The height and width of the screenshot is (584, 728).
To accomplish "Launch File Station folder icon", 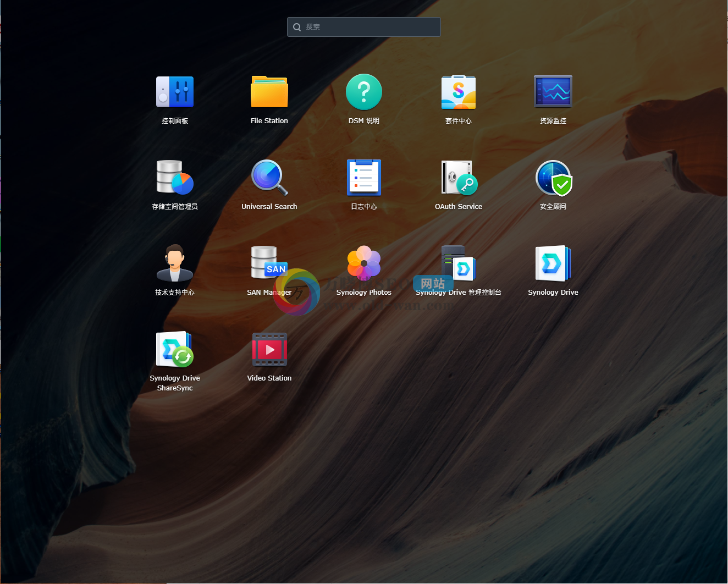I will pos(269,92).
